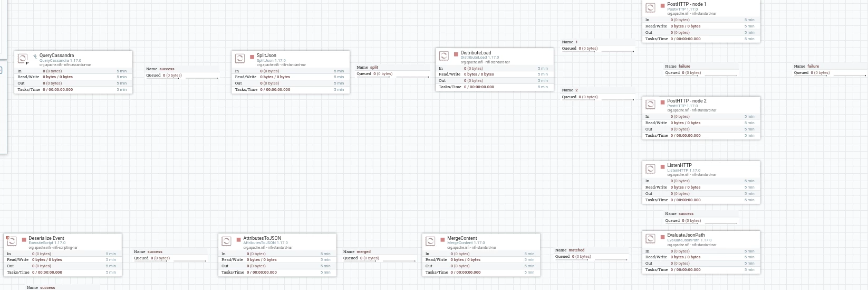This screenshot has height=290, width=868.
Task: Click the PostHTTP - node 1 processor icon
Action: (650, 7)
